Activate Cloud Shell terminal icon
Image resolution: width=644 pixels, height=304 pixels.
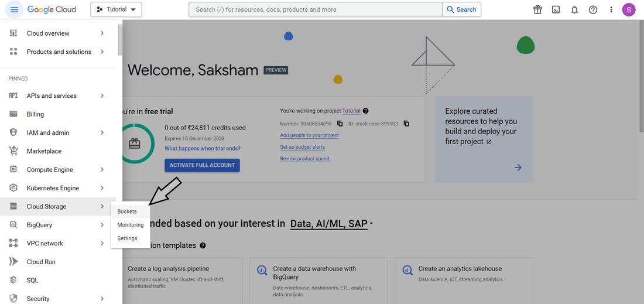pyautogui.click(x=556, y=9)
